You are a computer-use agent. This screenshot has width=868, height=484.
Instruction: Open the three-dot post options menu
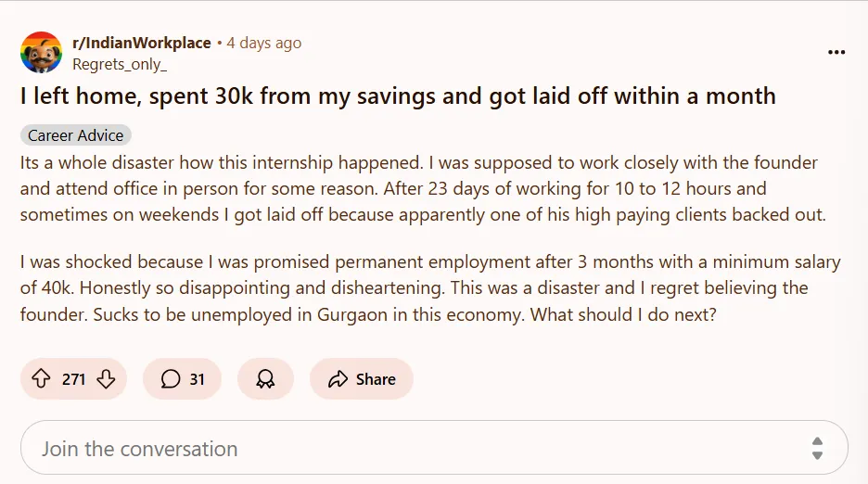tap(836, 52)
